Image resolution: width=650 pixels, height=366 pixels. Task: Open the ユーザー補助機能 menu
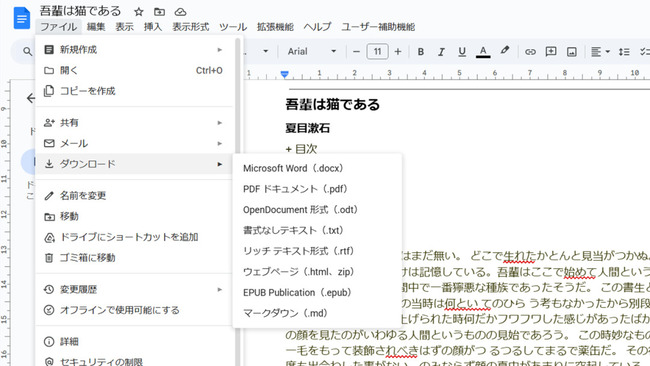(378, 27)
